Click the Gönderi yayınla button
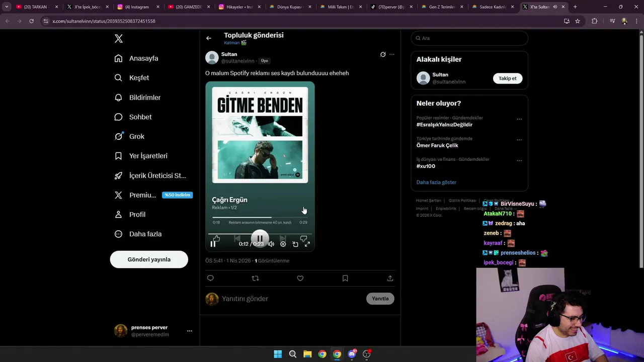 click(x=149, y=259)
